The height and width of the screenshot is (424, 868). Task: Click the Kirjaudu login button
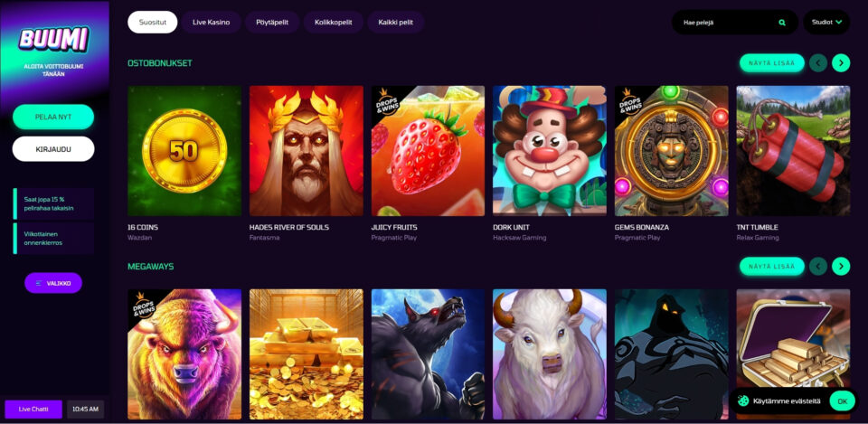(53, 149)
